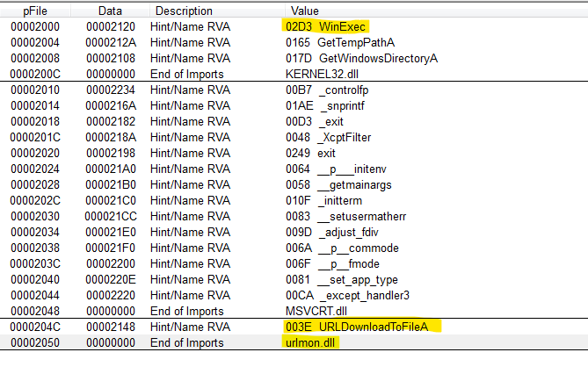Sort by the Description column header
This screenshot has height=374, width=588.
184,11
